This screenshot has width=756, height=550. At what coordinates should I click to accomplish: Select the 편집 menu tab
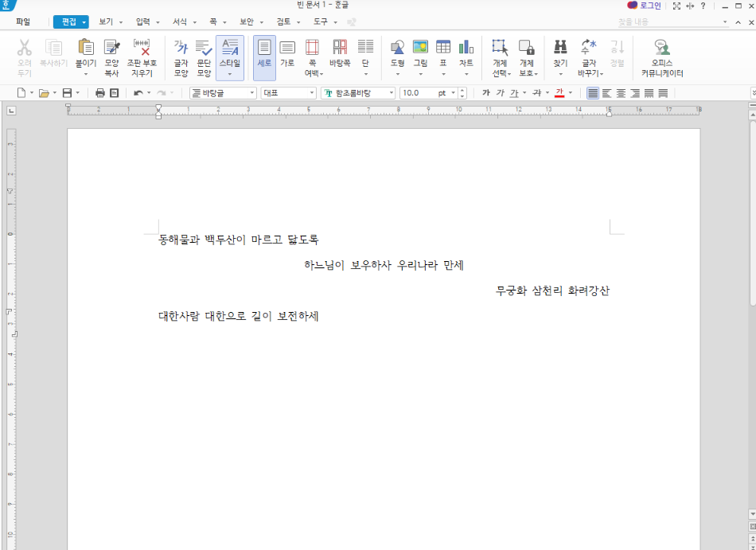[71, 21]
